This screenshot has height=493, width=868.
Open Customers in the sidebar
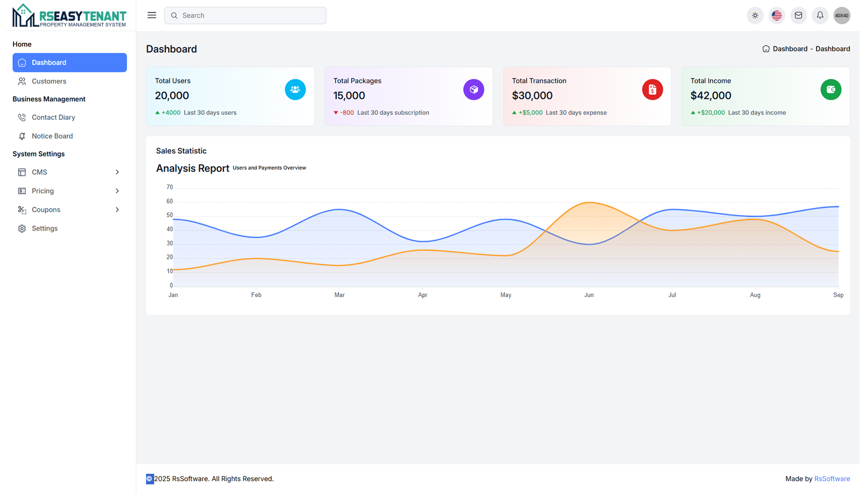tap(49, 81)
